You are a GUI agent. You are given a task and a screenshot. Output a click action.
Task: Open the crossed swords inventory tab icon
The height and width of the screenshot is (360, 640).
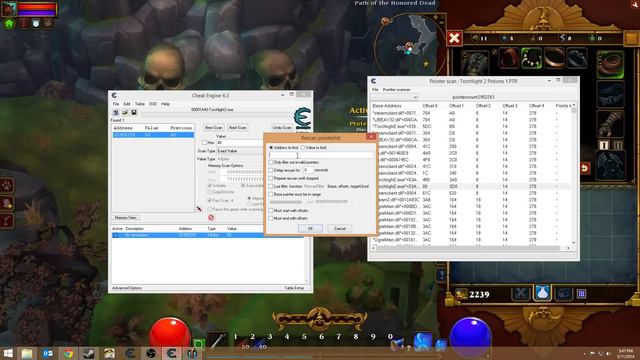coord(521,293)
